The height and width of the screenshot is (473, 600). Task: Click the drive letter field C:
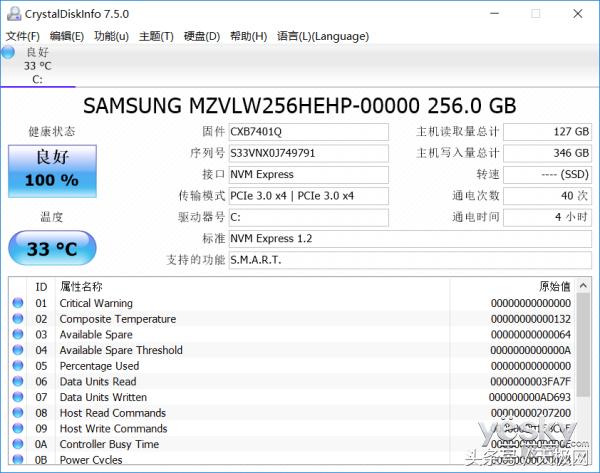tap(308, 218)
